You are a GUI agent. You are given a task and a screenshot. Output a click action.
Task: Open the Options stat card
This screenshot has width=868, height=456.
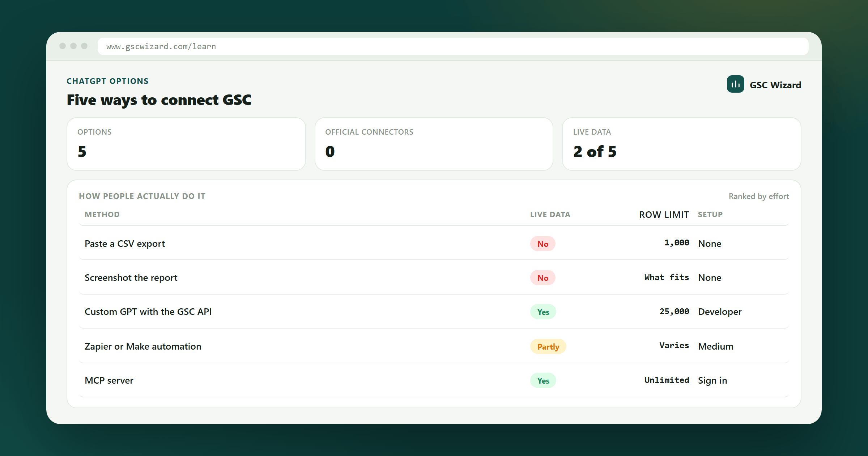point(186,144)
